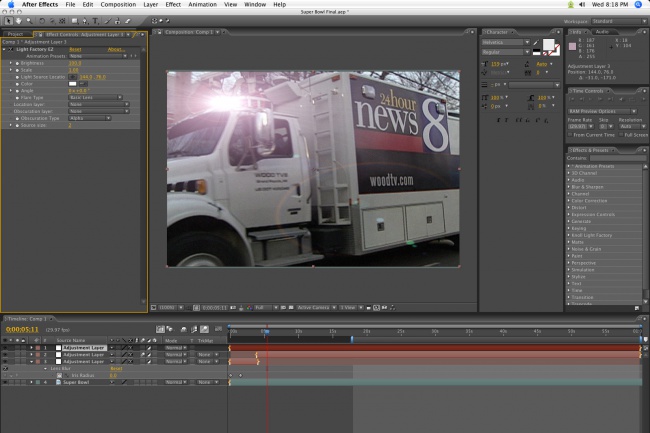Screen dimensions: 650x433
Task: Toggle the From Current Time checkbox
Action: (x=570, y=135)
